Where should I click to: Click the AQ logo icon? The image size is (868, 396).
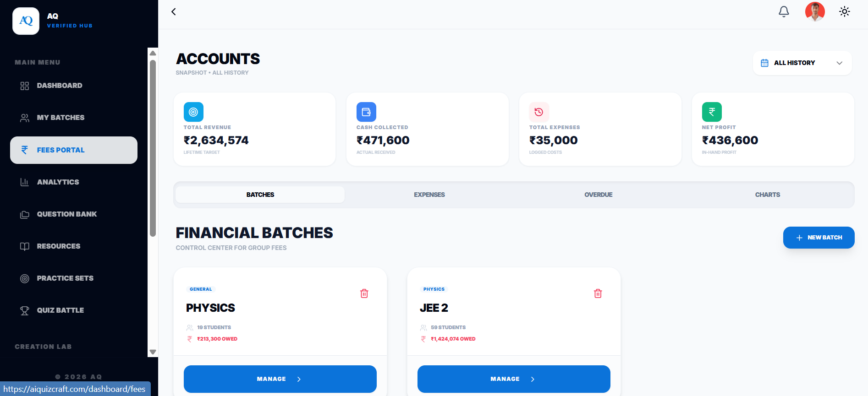(26, 21)
